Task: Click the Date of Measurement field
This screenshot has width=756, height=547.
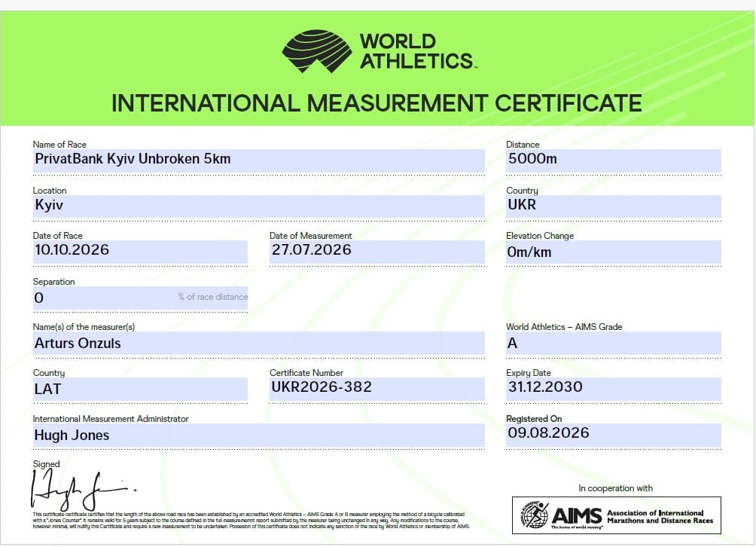Action: (377, 252)
